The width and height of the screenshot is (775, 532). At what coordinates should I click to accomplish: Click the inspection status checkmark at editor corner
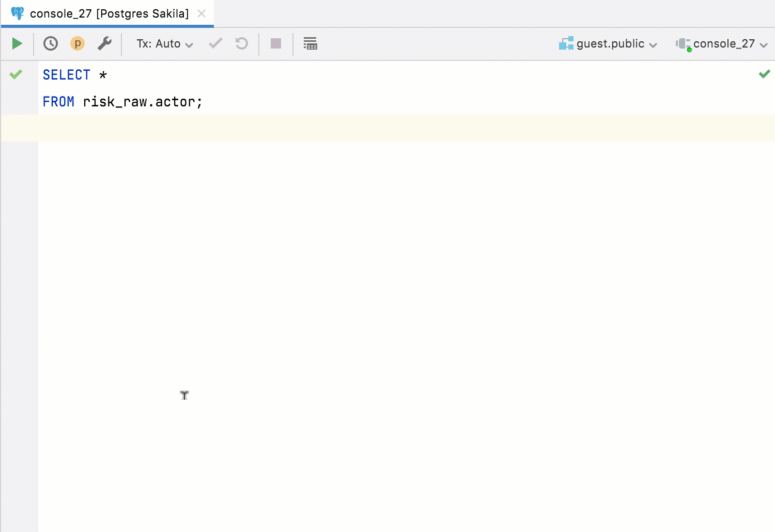(764, 74)
